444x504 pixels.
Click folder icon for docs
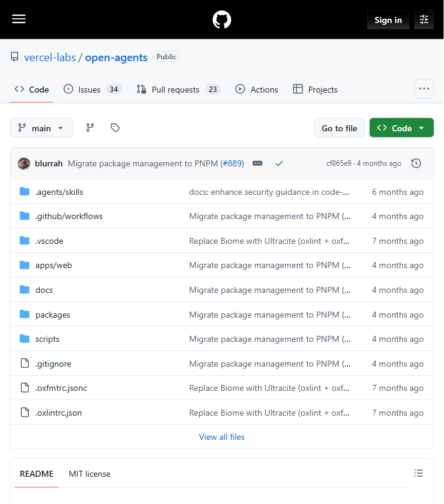24,290
